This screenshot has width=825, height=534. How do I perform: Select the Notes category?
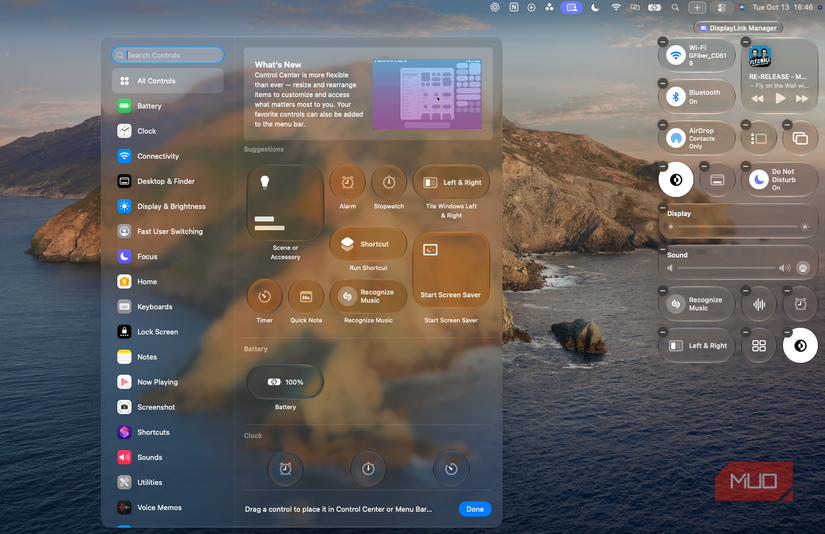167,357
